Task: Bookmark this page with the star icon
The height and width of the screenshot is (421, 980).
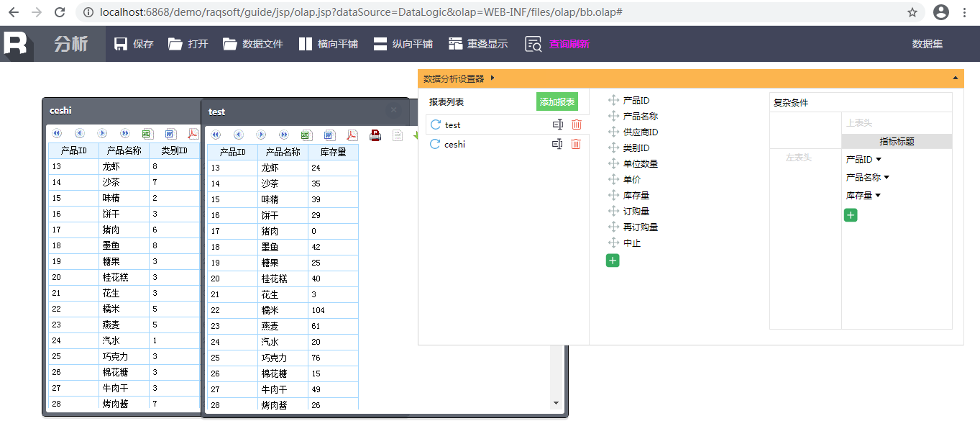Action: pos(912,12)
